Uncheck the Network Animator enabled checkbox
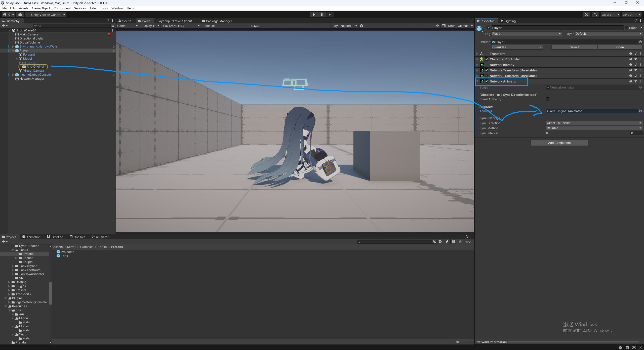The height and width of the screenshot is (350, 644). tap(487, 81)
